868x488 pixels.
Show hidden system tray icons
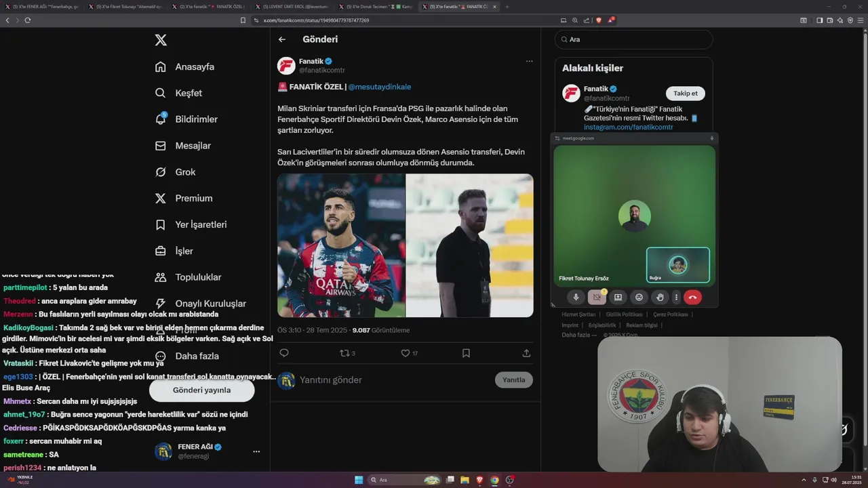(x=805, y=480)
